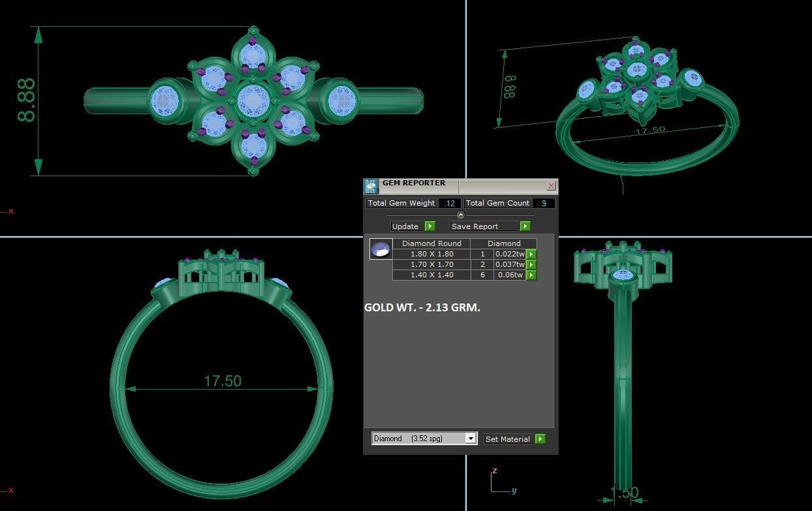Click green arrow beside Update
This screenshot has width=812, height=511.
429,226
